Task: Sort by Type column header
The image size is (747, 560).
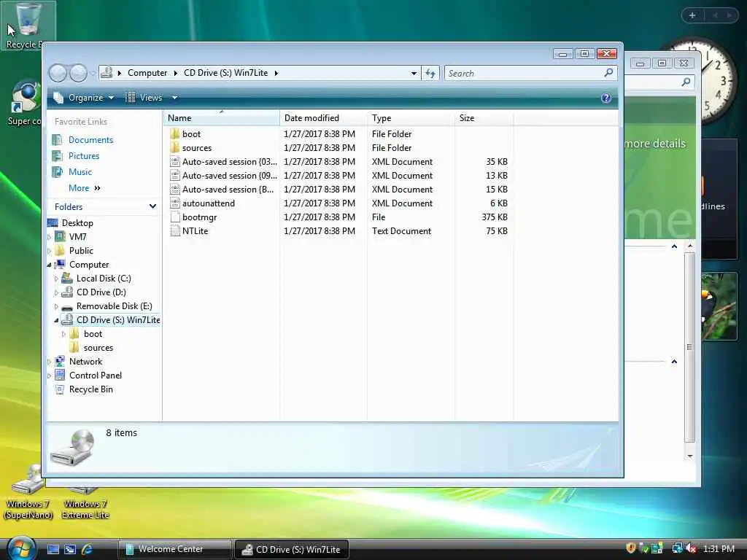Action: 411,117
